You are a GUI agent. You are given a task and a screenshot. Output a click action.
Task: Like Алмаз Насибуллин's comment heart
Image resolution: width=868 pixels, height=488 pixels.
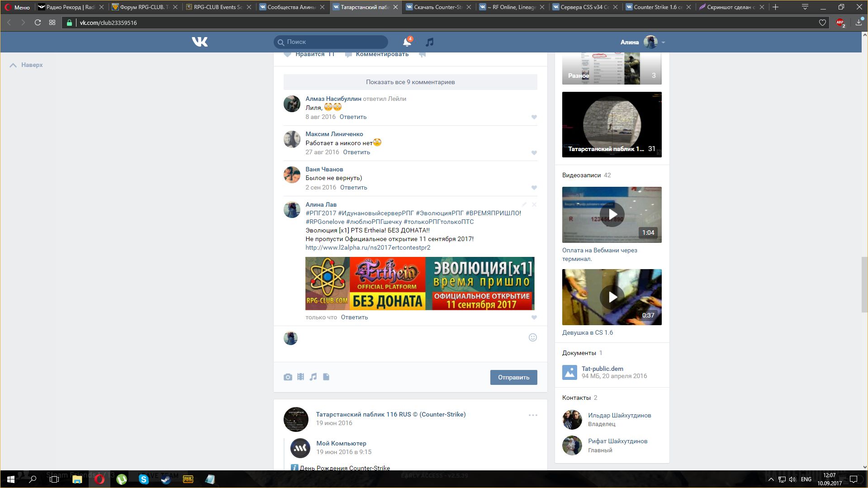click(x=534, y=117)
